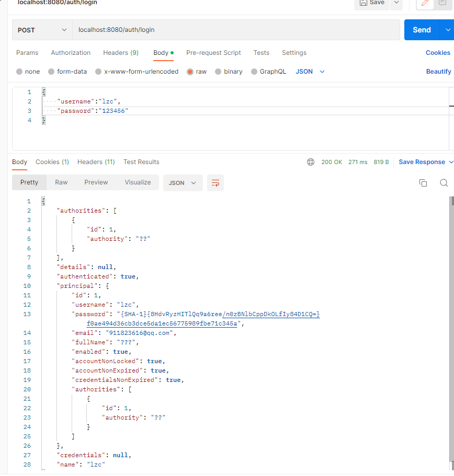Click the "authenticated": true line
The image size is (454, 476).
pyautogui.click(x=97, y=276)
